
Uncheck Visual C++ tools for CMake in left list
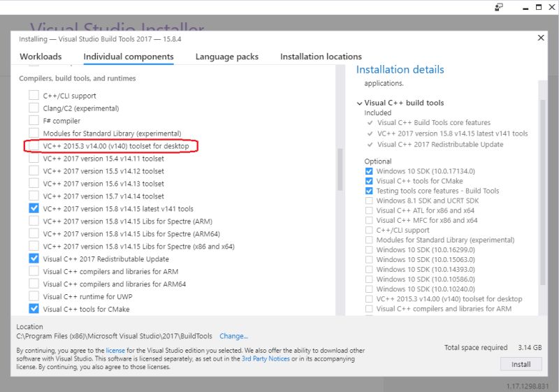[x=34, y=309]
